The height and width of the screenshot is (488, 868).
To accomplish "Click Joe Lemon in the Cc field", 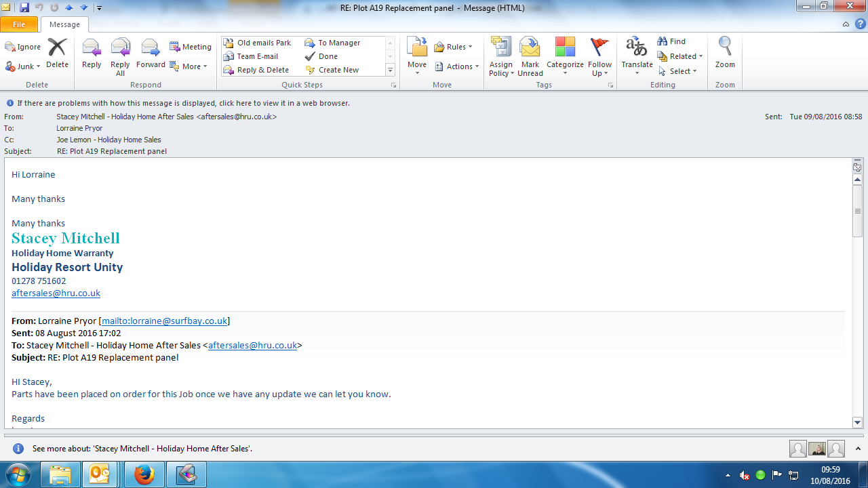I will [x=108, y=140].
